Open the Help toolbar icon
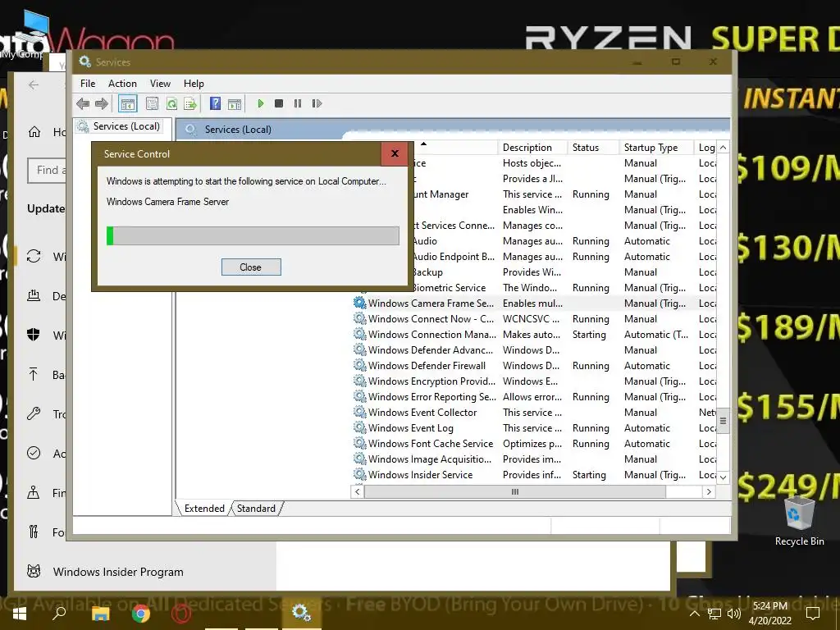This screenshot has height=630, width=840. pos(216,103)
